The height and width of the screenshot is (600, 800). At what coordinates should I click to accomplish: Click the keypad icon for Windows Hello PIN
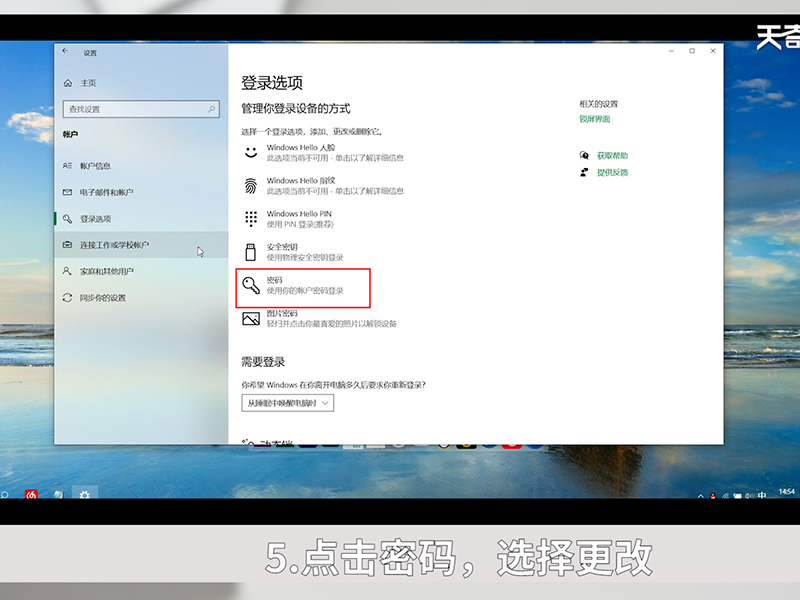click(251, 219)
